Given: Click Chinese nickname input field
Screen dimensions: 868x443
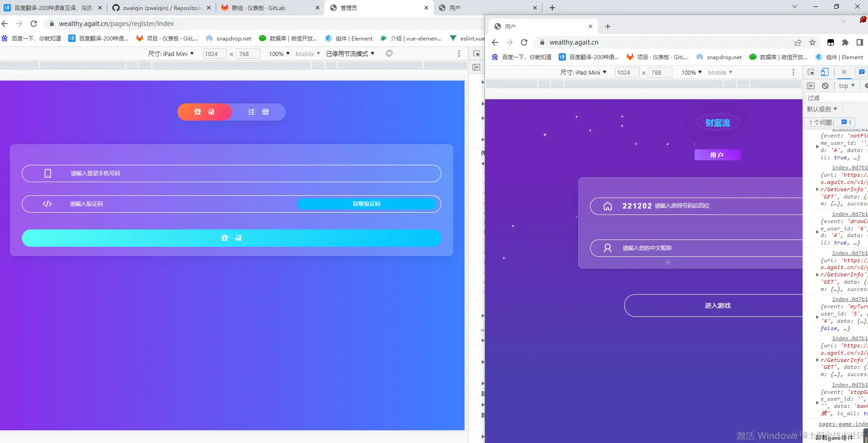Looking at the screenshot, I should (x=696, y=248).
